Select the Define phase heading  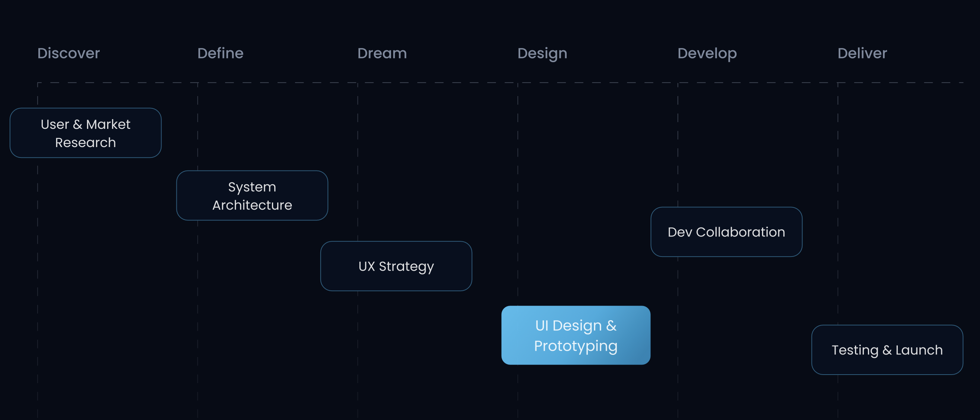coord(220,53)
